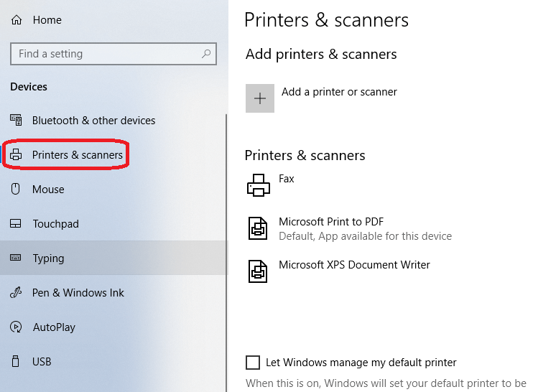Click the USB icon
The width and height of the screenshot is (533, 392).
pos(15,361)
